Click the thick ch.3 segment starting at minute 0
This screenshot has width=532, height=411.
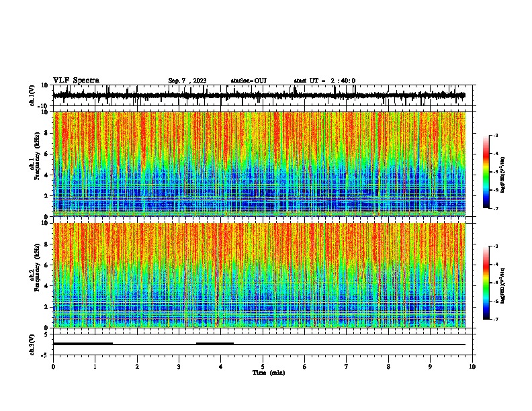pyautogui.click(x=83, y=344)
